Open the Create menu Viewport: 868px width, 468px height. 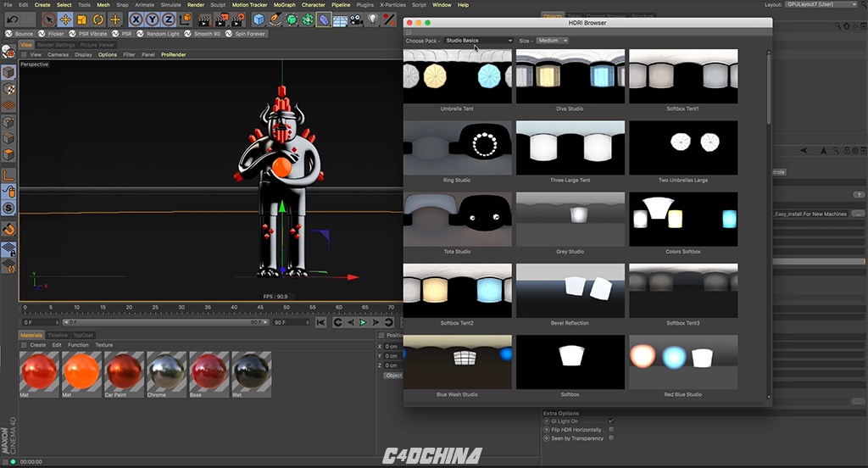(x=42, y=5)
